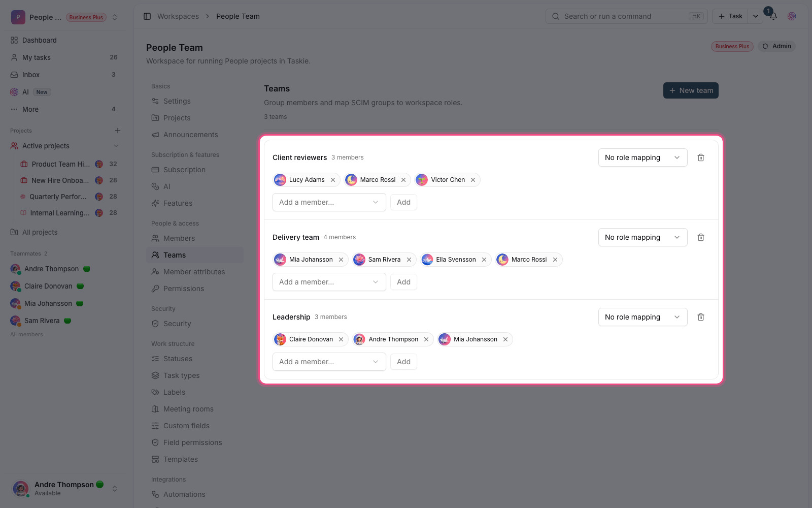Open the workspace switcher chevron
Image resolution: width=812 pixels, height=508 pixels.
[x=115, y=17]
